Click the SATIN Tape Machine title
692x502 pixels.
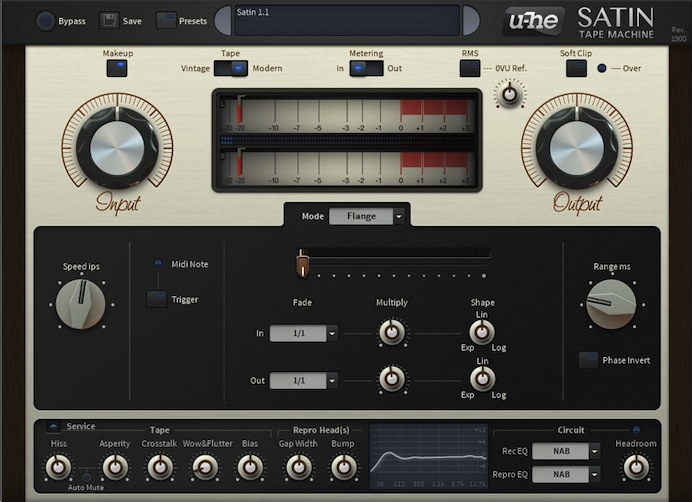(616, 23)
